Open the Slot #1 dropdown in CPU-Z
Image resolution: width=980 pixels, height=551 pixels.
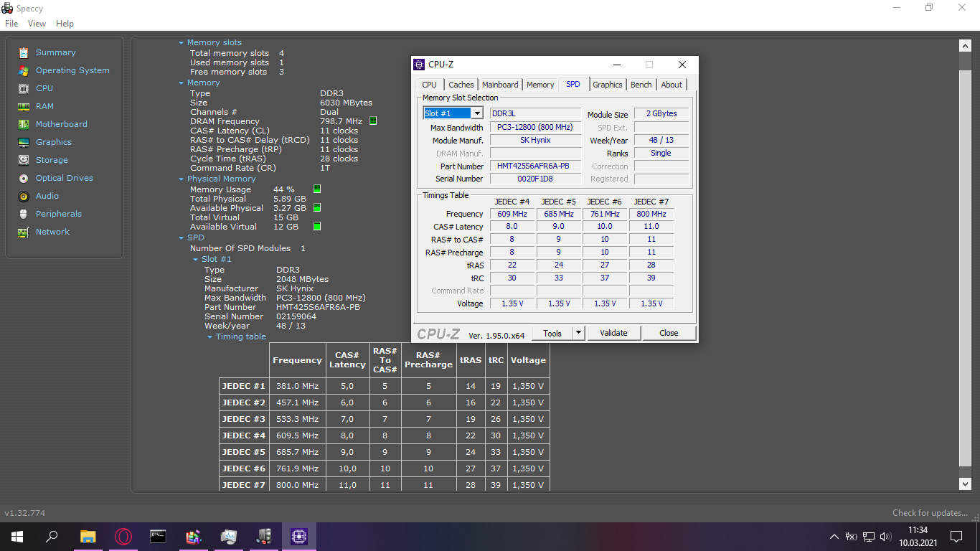tap(477, 113)
